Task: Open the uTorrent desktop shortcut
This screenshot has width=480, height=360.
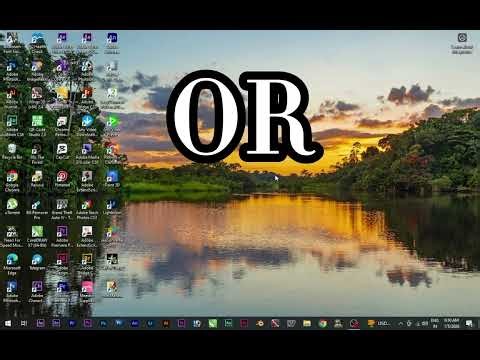Action: coord(12,207)
